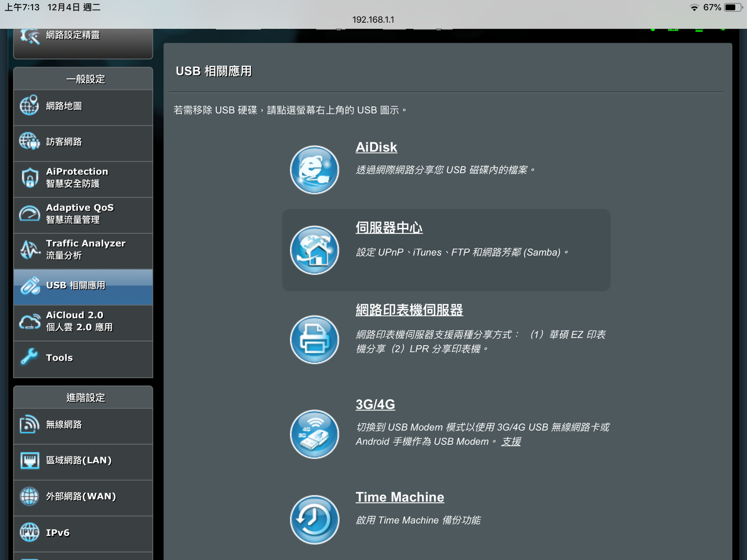The width and height of the screenshot is (747, 560).
Task: Open the 訪客網路 menu item
Action: (83, 144)
